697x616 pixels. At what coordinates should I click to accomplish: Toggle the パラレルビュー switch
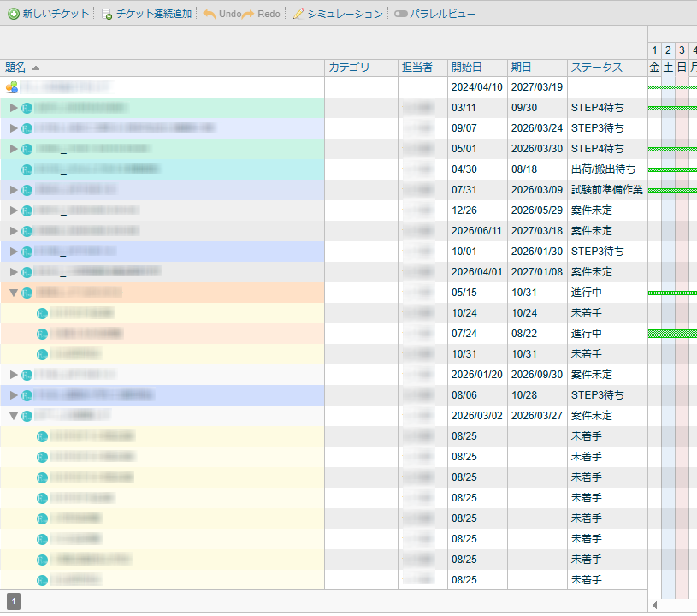tap(400, 15)
